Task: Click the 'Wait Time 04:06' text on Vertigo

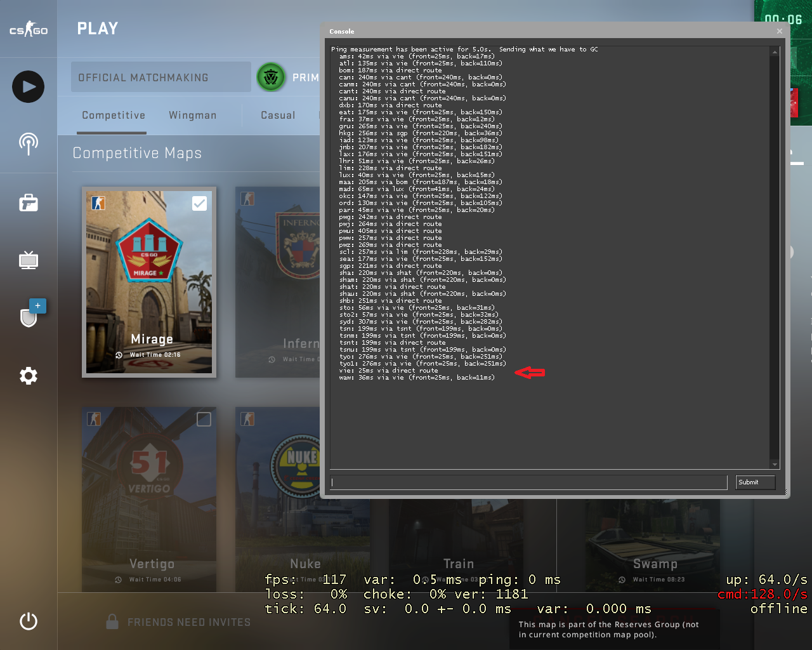Action: pyautogui.click(x=155, y=580)
